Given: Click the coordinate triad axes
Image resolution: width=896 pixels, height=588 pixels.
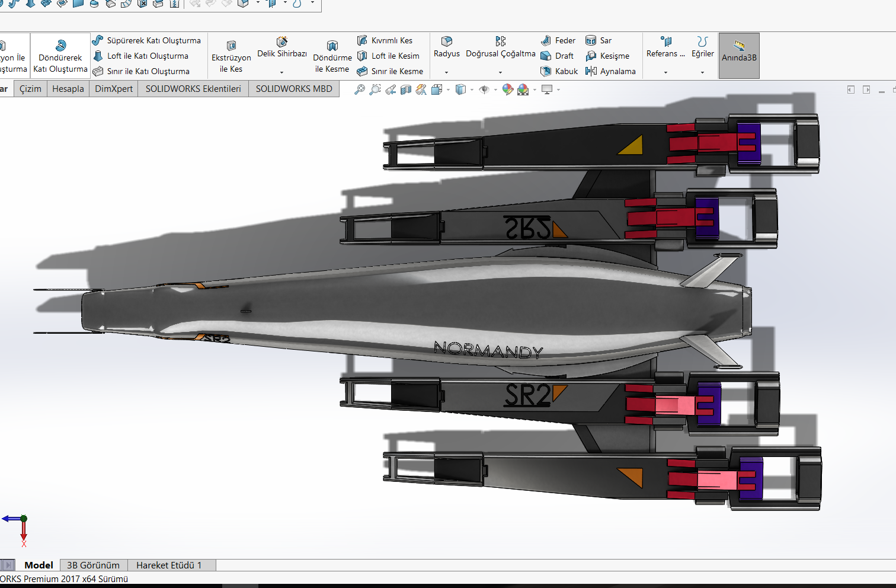Looking at the screenshot, I should [17, 530].
